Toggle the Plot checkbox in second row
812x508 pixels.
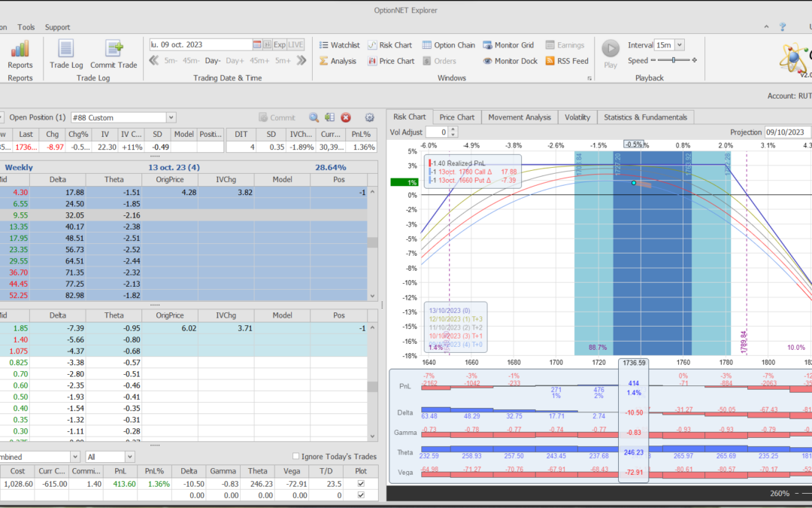(x=361, y=494)
